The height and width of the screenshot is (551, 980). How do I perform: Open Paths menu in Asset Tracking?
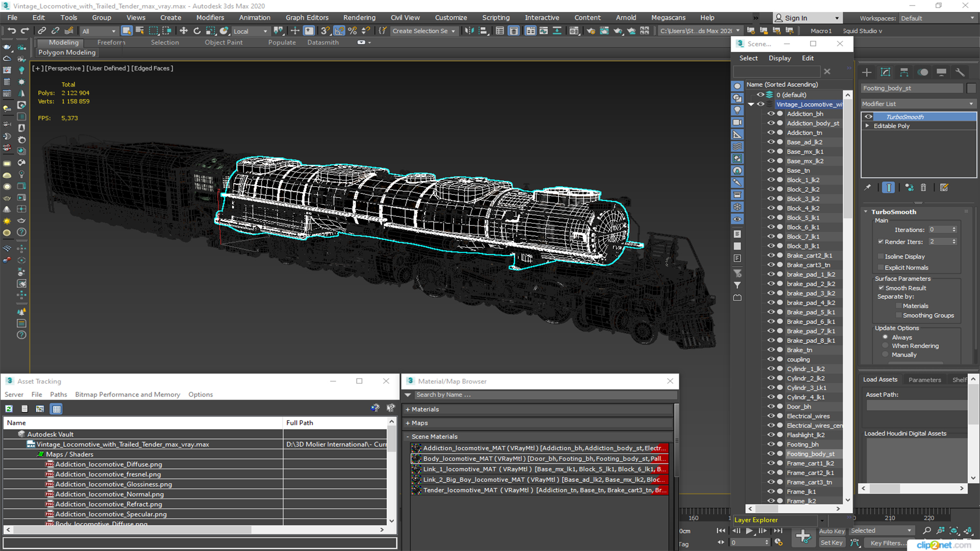pos(58,394)
